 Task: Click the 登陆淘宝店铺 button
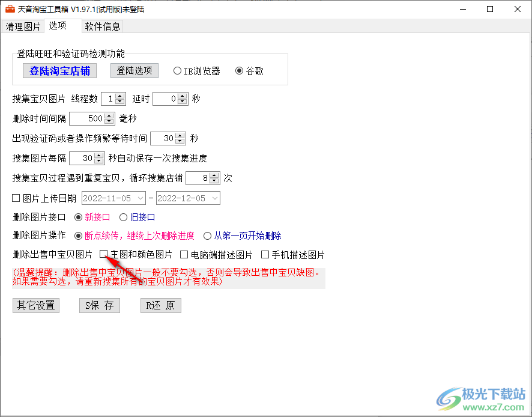[59, 71]
